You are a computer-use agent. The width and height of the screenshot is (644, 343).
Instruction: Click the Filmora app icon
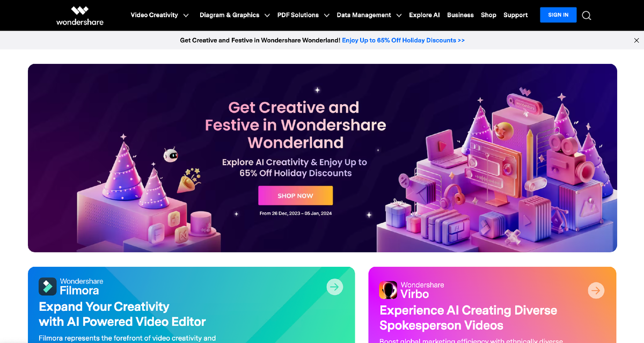[x=47, y=287]
